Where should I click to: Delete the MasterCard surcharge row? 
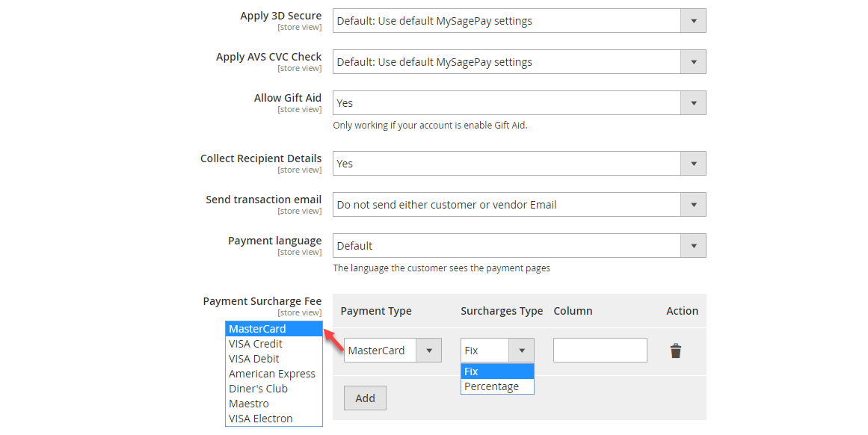coord(676,350)
